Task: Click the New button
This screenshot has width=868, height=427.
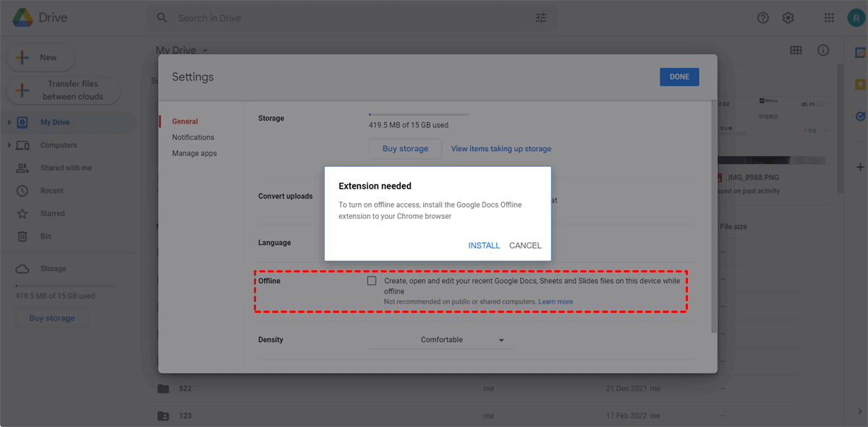Action: pos(42,57)
